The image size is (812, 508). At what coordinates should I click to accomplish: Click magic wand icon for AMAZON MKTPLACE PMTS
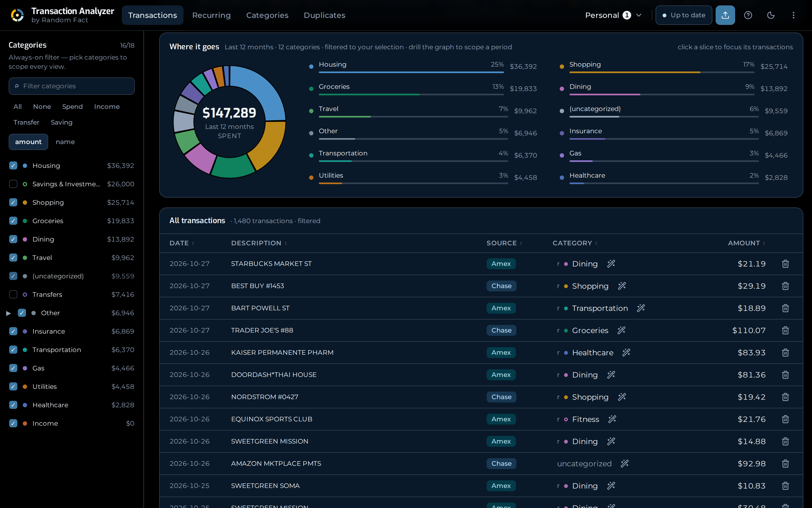click(624, 463)
